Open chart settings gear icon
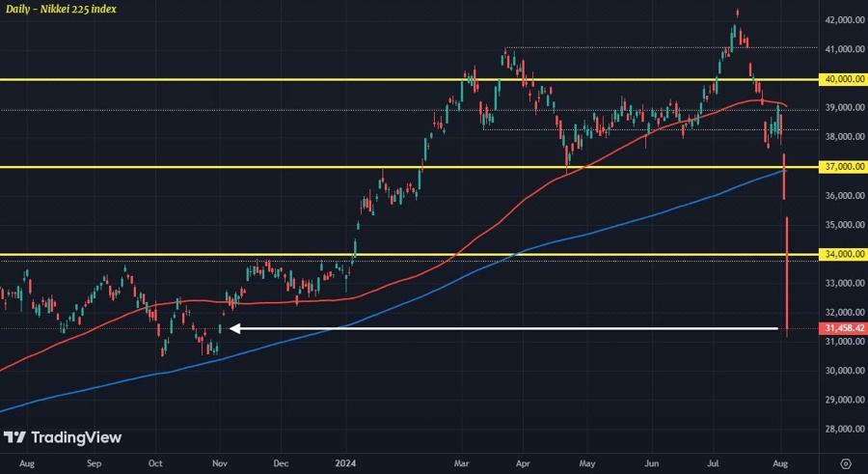The width and height of the screenshot is (868, 474). click(x=845, y=463)
